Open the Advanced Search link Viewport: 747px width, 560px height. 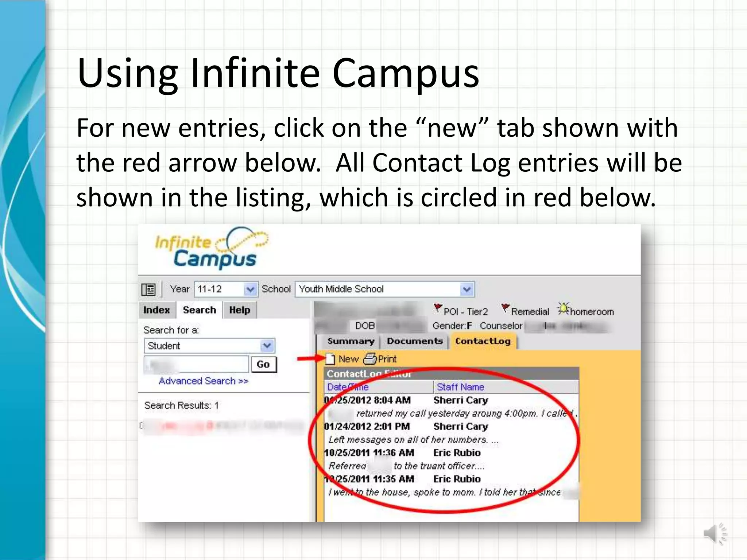[204, 381]
